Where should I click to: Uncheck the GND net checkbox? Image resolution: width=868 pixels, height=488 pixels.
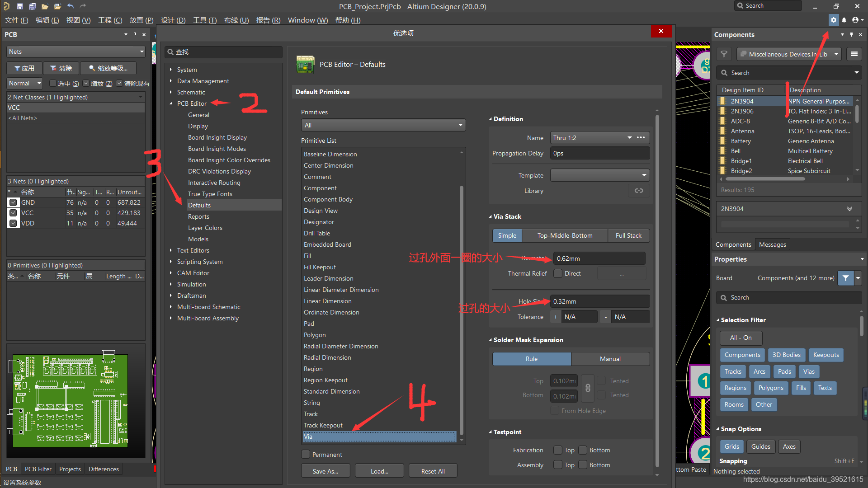point(13,202)
